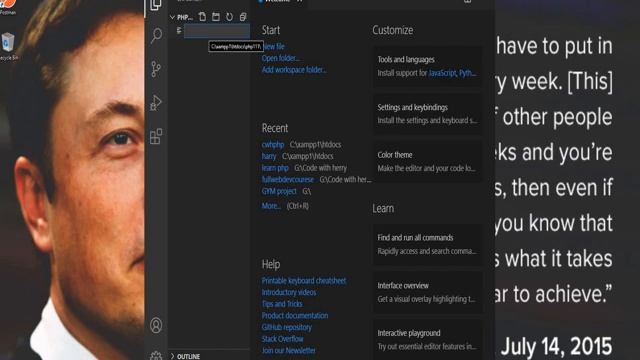Open recent folder learn php
Screen dimensions: 640x360
pos(275,168)
